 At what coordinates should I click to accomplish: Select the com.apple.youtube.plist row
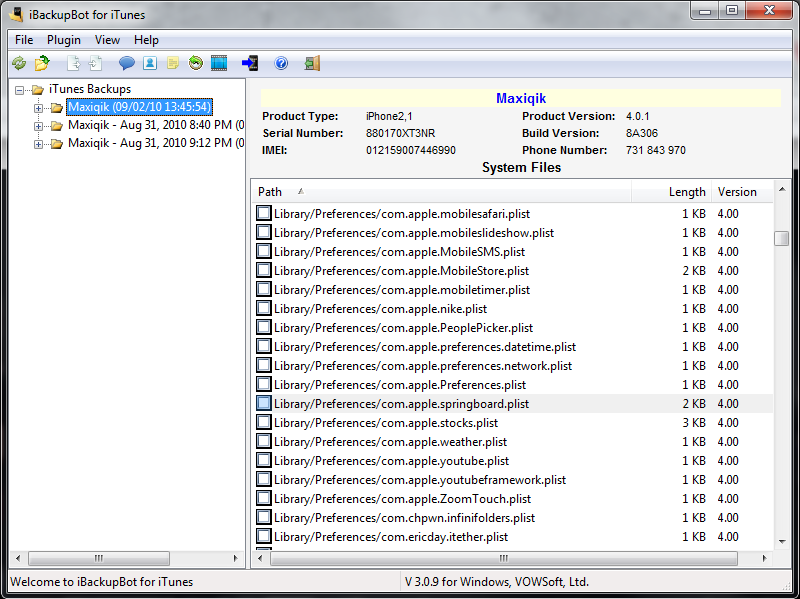click(513, 460)
